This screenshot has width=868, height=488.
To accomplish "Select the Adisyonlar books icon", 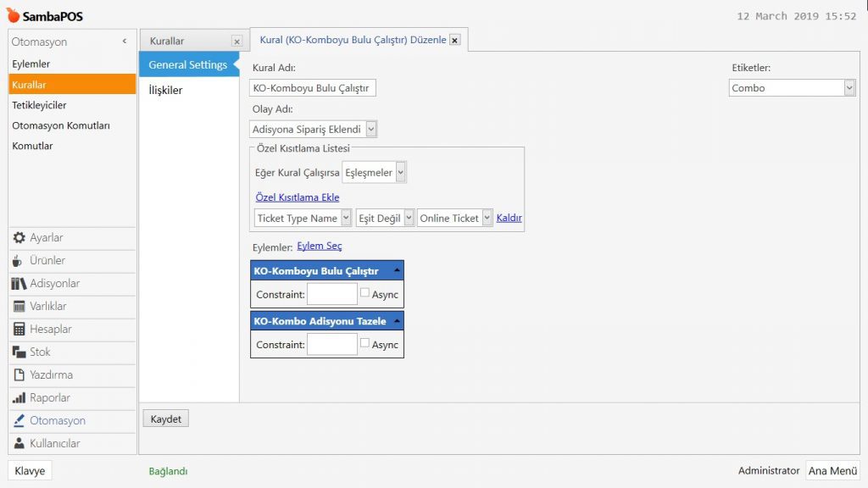I will pos(19,284).
